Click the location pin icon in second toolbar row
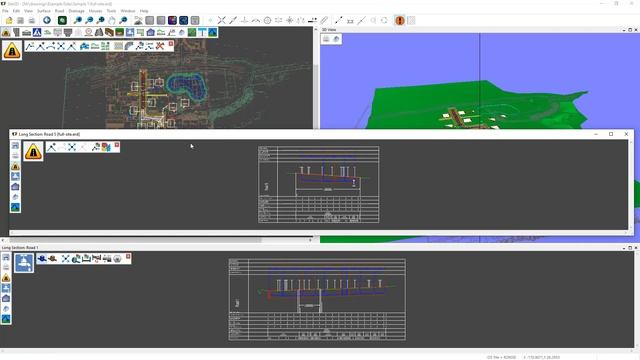 click(89, 33)
